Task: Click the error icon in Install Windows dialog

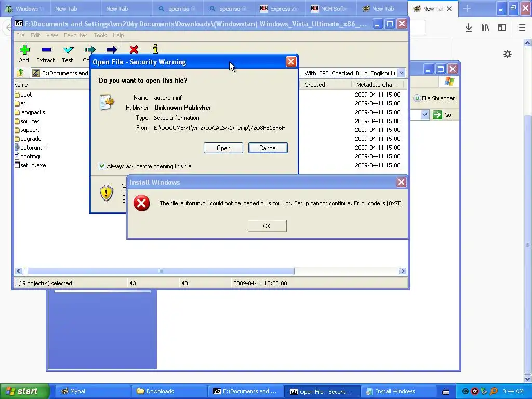Action: pos(141,203)
